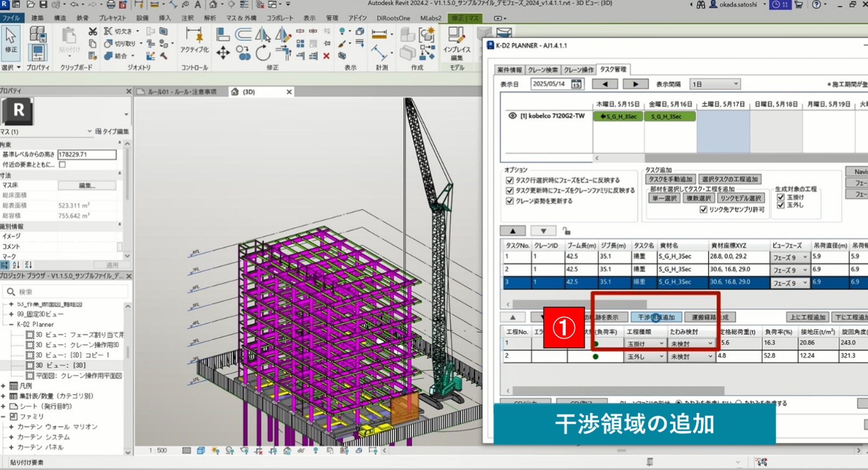Open 未検討 たわみ検討 dropdown in row 2

click(691, 357)
